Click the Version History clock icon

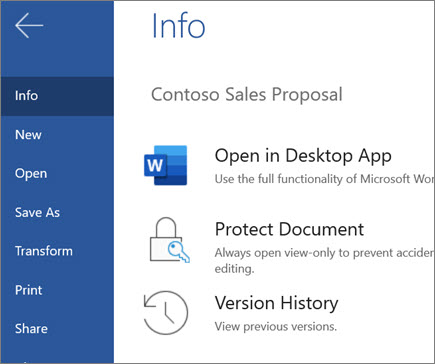coord(166,313)
